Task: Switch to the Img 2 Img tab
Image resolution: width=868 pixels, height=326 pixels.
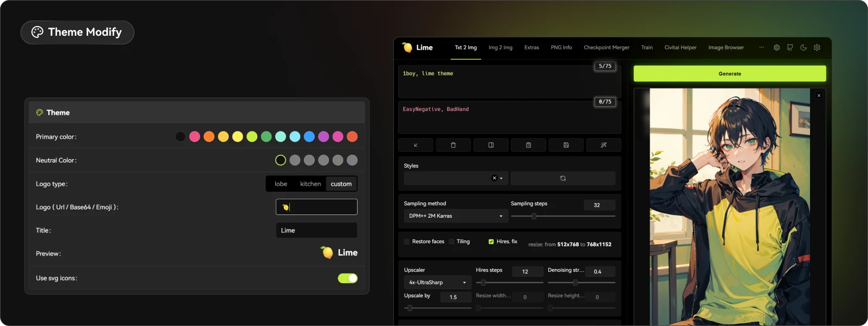Action: (x=500, y=48)
